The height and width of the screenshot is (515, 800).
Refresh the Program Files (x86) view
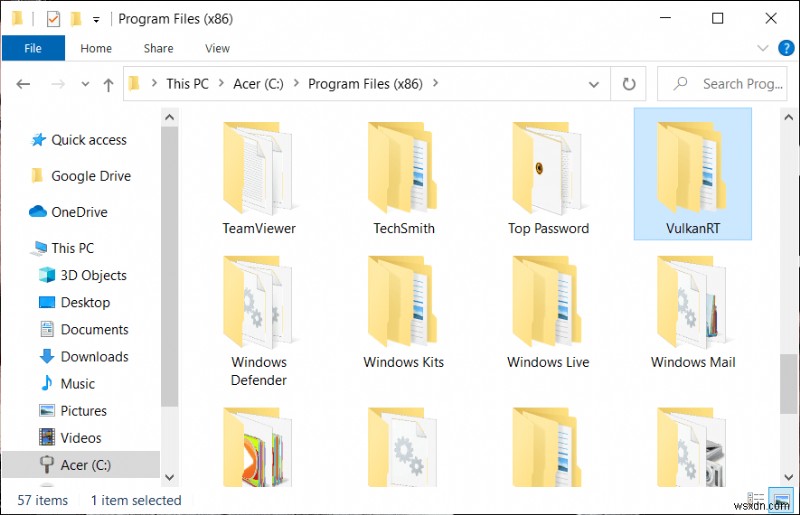coord(629,84)
